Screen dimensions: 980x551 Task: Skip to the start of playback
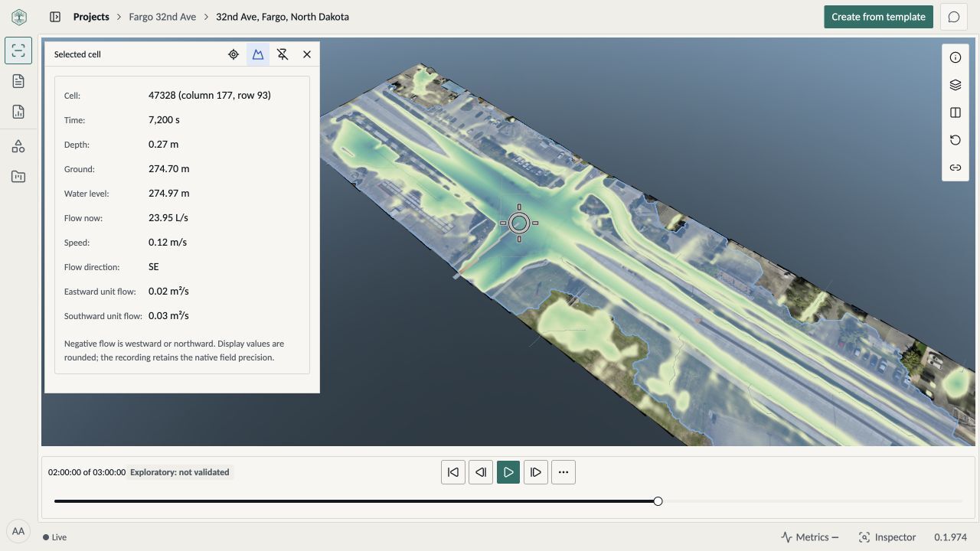(453, 472)
